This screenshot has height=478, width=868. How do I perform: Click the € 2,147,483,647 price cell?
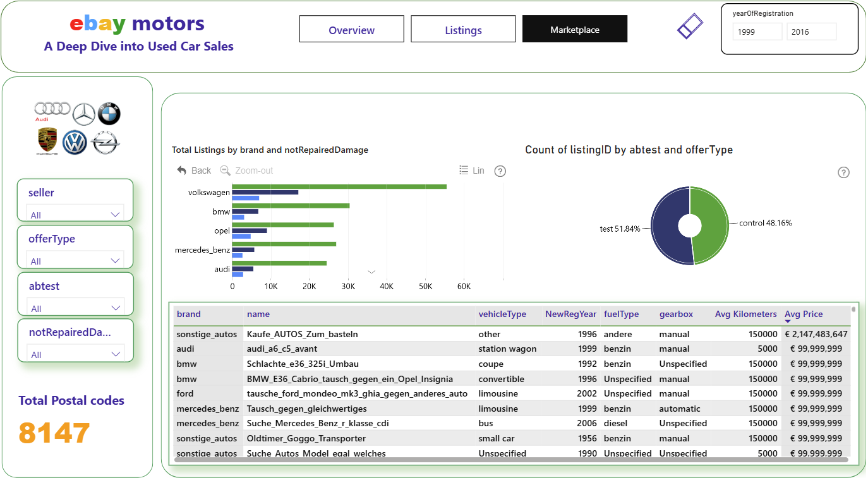816,334
